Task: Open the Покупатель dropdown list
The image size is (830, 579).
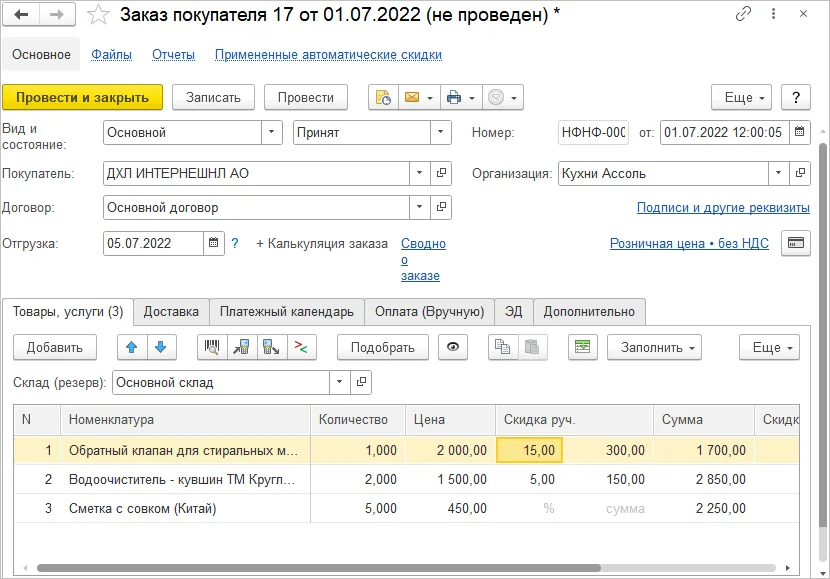Action: (x=420, y=173)
